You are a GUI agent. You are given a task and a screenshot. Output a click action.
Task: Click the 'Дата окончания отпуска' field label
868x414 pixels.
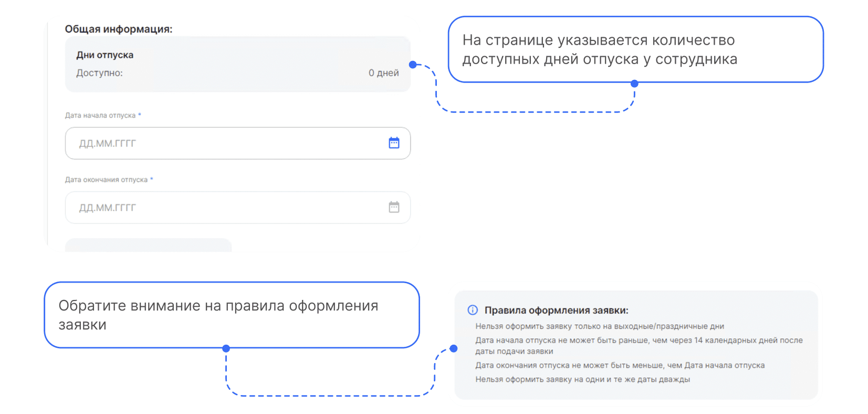tap(107, 180)
